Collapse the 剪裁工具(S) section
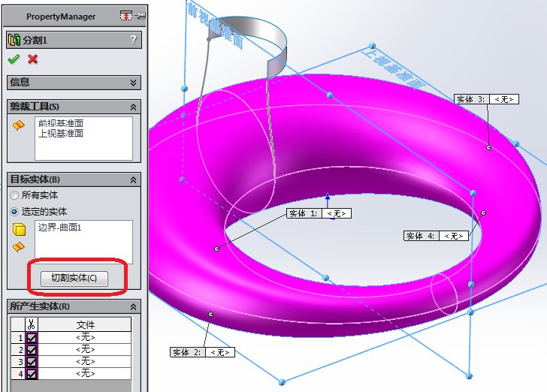 [133, 107]
